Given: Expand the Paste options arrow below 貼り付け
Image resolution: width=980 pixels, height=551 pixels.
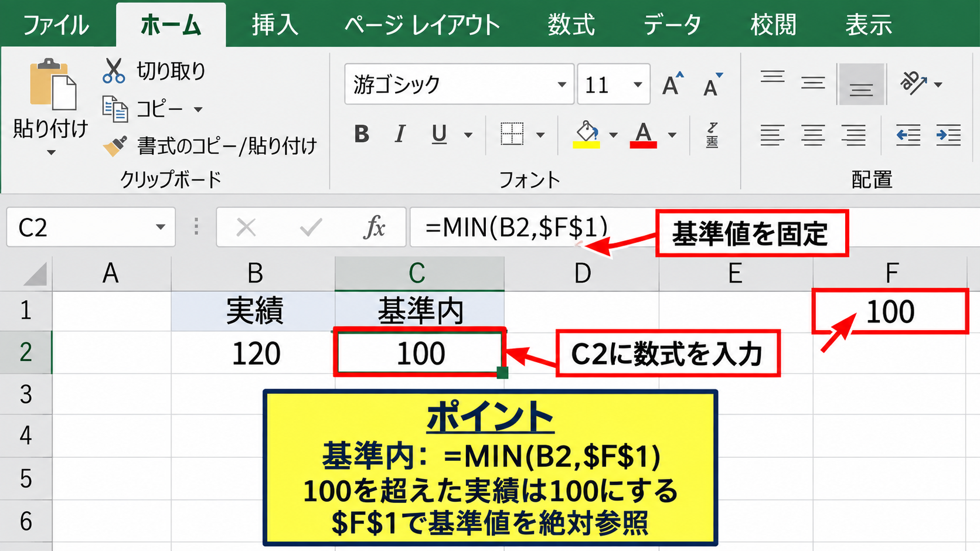Looking at the screenshot, I should tap(51, 152).
